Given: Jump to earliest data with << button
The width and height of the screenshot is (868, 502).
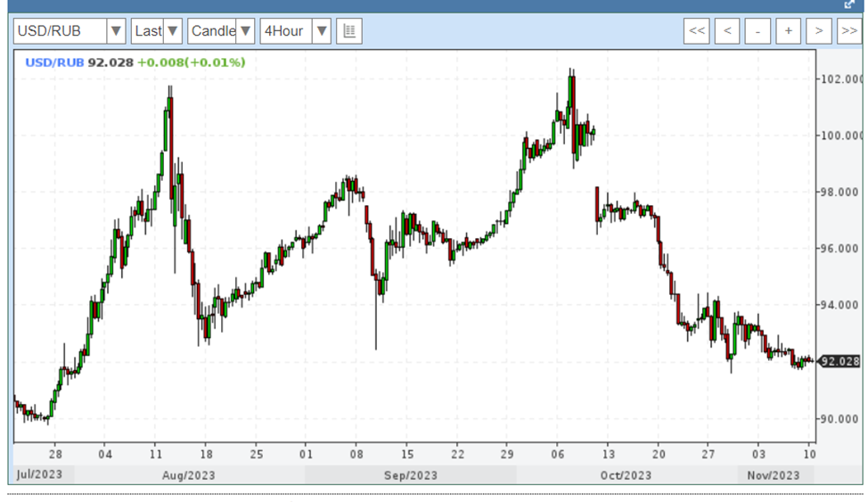Looking at the screenshot, I should pos(697,31).
